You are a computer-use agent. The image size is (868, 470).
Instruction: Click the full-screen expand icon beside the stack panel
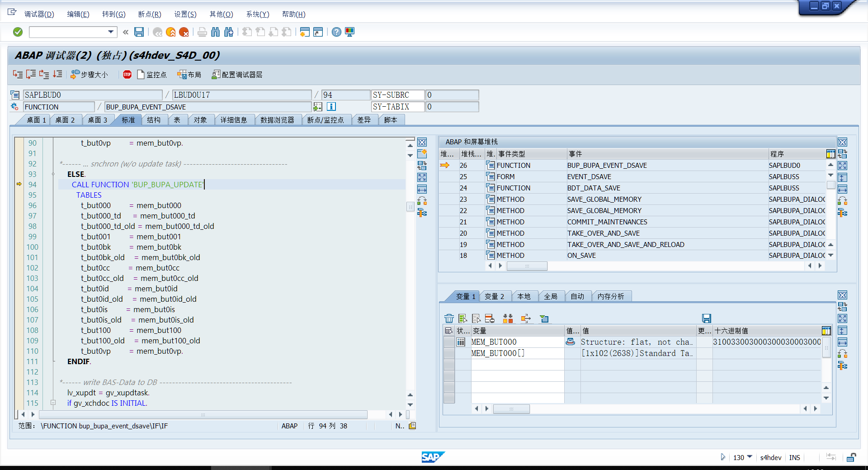click(x=843, y=165)
